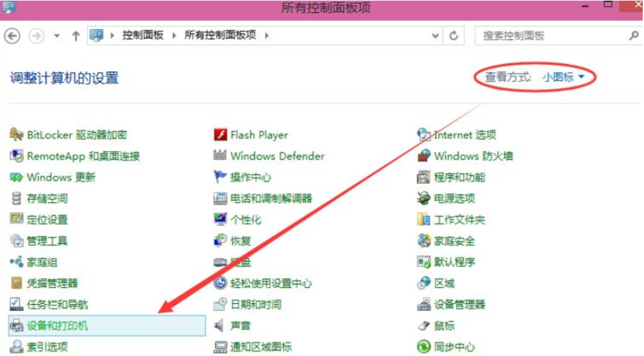The height and width of the screenshot is (356, 644).
Task: Open the 家庭安全 icon
Action: [x=424, y=241]
